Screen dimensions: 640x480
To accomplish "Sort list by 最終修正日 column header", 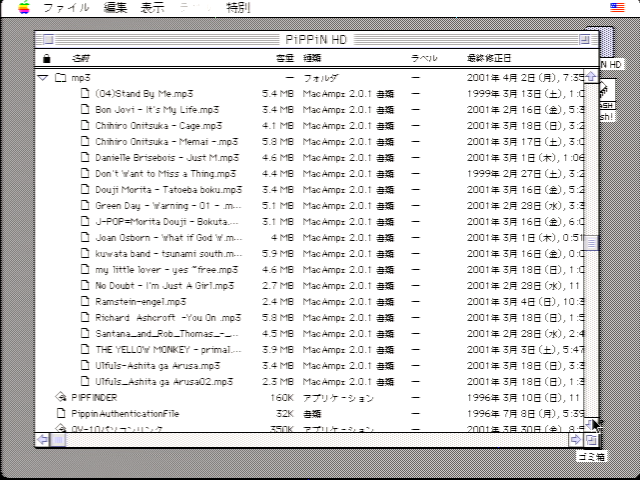I will (x=489, y=58).
